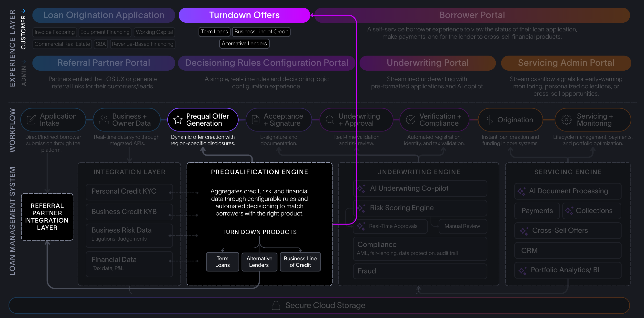Click the Secure Cloud Storage lock icon
This screenshot has height=318, width=644.
(276, 305)
